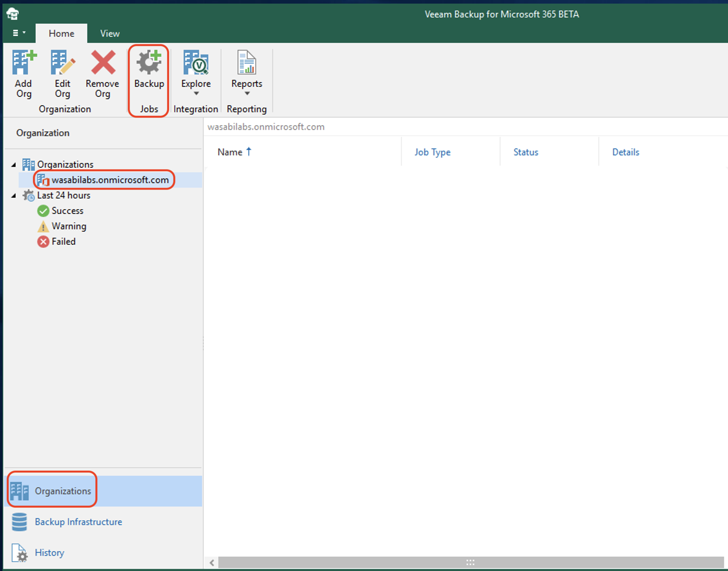Image resolution: width=728 pixels, height=571 pixels.
Task: Click the horizontal scrollbar left arrow
Action: click(212, 563)
